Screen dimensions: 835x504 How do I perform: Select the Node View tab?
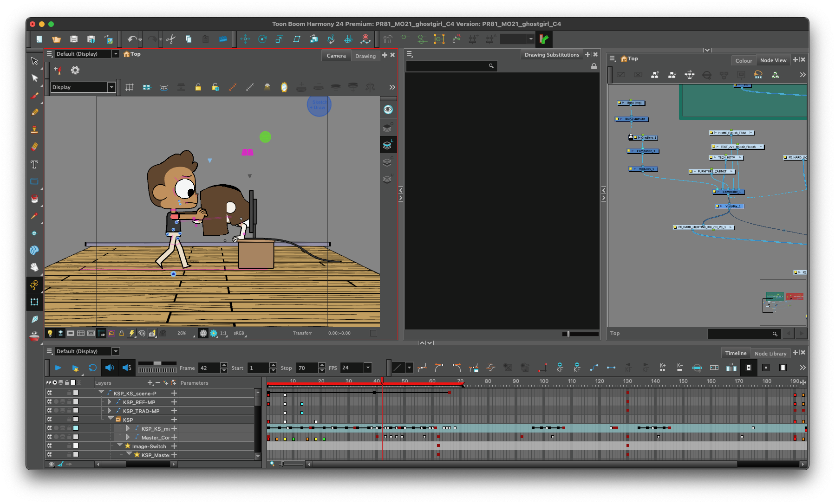pyautogui.click(x=773, y=60)
